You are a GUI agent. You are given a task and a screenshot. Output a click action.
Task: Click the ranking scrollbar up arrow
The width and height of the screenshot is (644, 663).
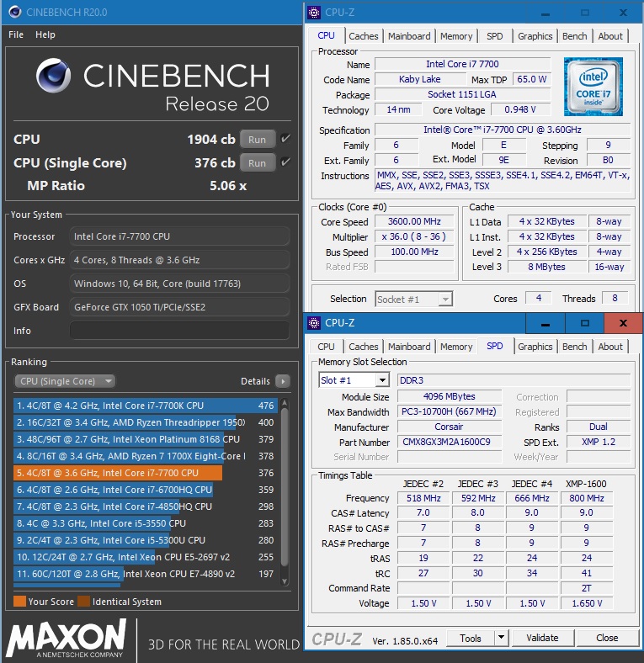285,402
